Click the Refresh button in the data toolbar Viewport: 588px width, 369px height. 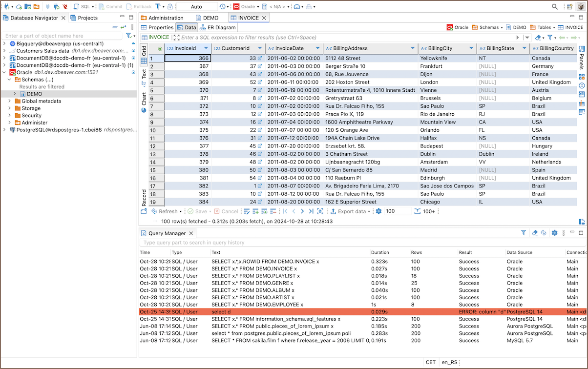(x=165, y=211)
